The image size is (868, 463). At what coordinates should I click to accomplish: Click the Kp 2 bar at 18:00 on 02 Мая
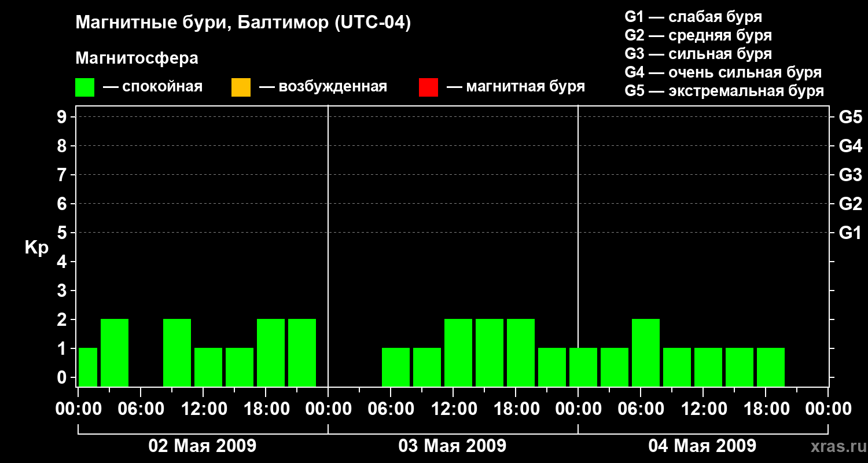point(271,352)
